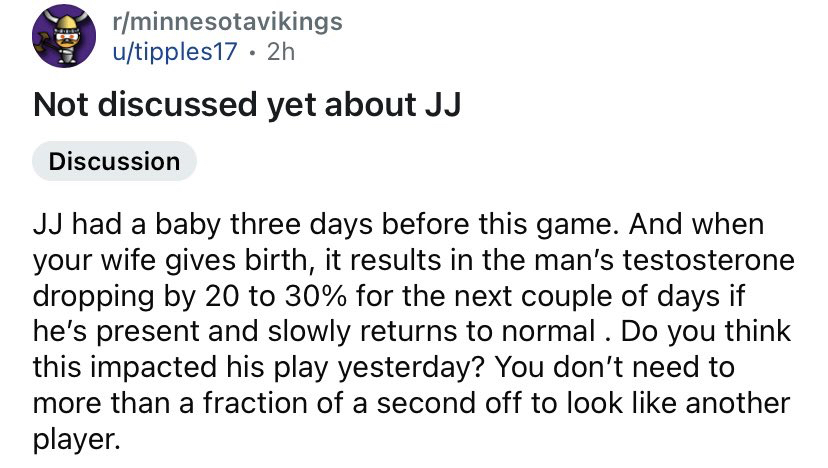828x468 pixels.
Task: Click the phrase 'slowly returns to normal'
Action: click(431, 332)
